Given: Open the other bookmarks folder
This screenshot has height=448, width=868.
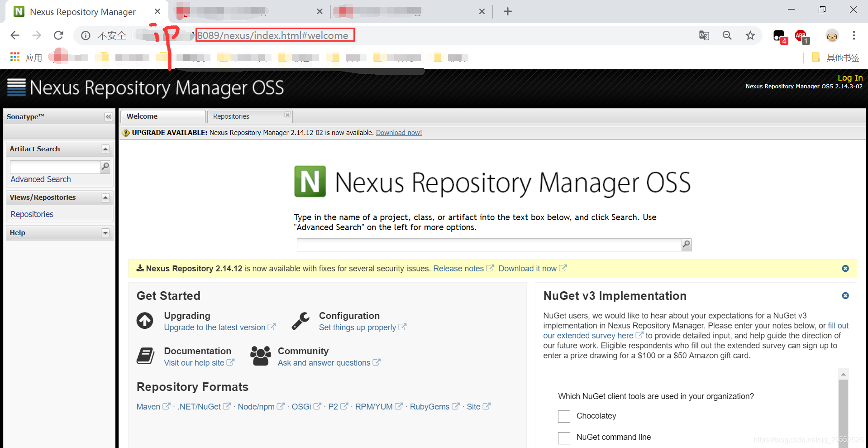Looking at the screenshot, I should pyautogui.click(x=835, y=58).
